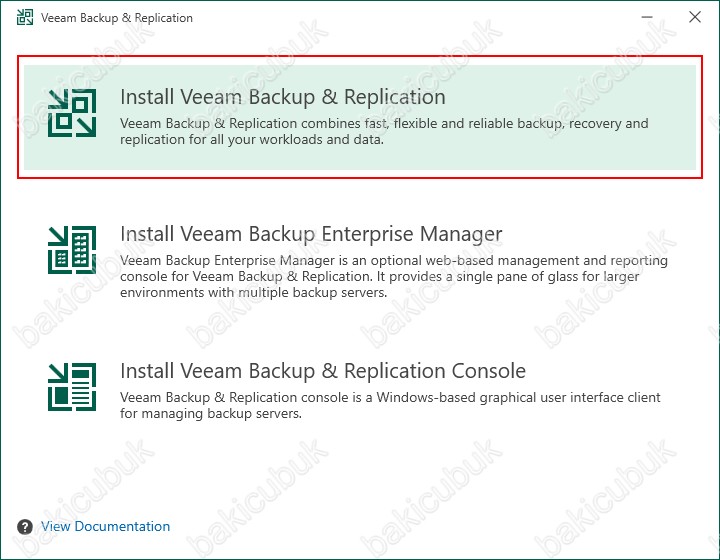
Task: Click the Replication Console install icon
Action: pyautogui.click(x=72, y=387)
